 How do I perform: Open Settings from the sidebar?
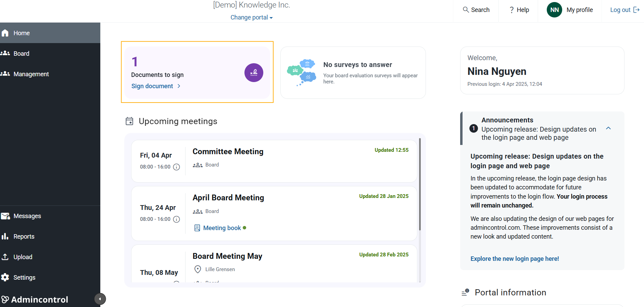pyautogui.click(x=50, y=278)
